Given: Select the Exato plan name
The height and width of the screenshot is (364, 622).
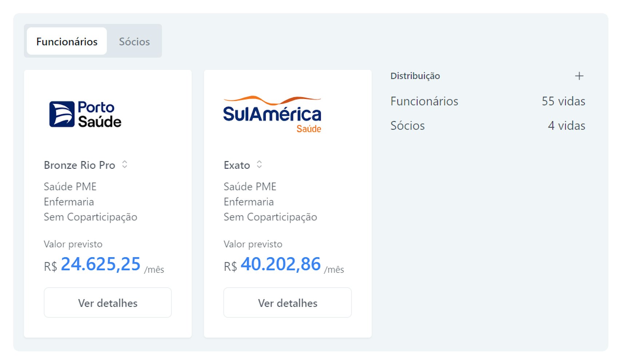Looking at the screenshot, I should 237,165.
